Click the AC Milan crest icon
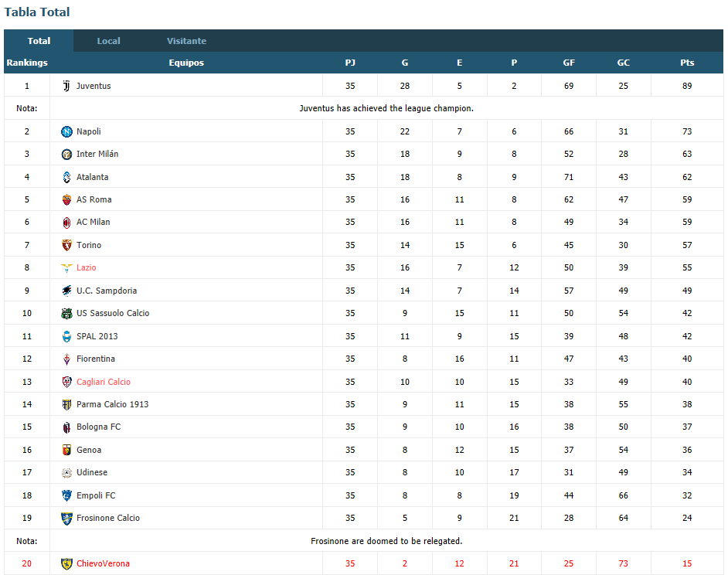728x575 pixels. [x=66, y=223]
